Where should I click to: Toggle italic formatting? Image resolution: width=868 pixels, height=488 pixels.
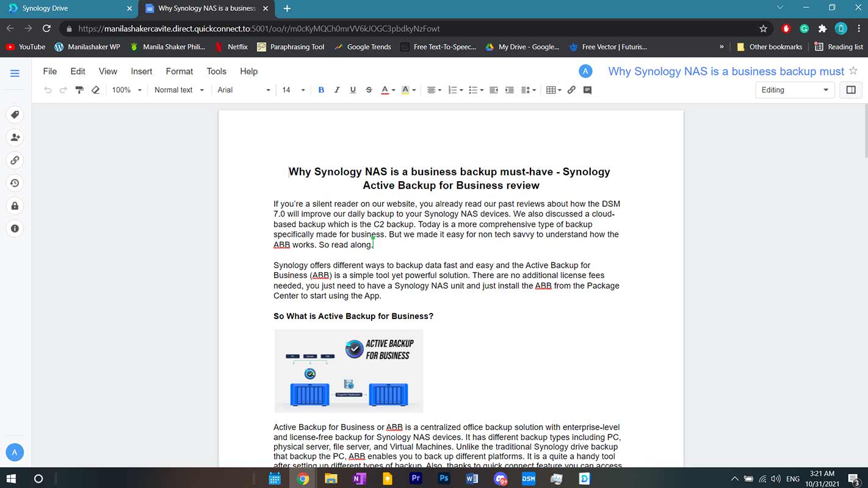tap(337, 90)
